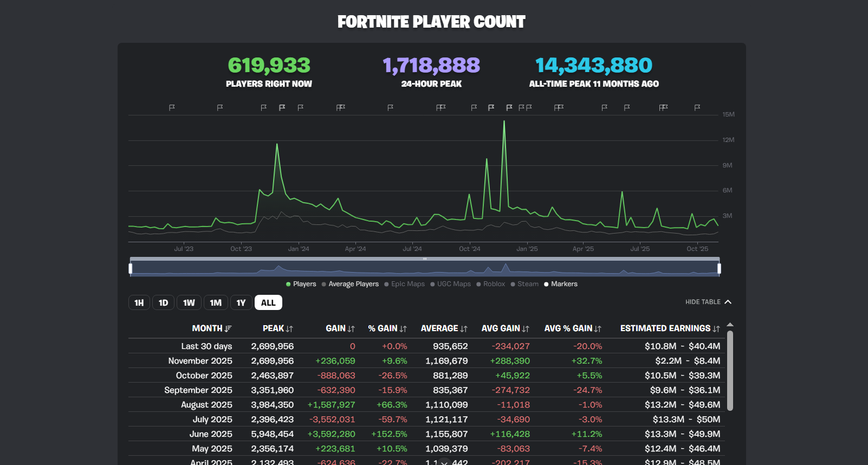Sort by PEAK using its arrows icon
This screenshot has width=868, height=465.
pos(289,329)
